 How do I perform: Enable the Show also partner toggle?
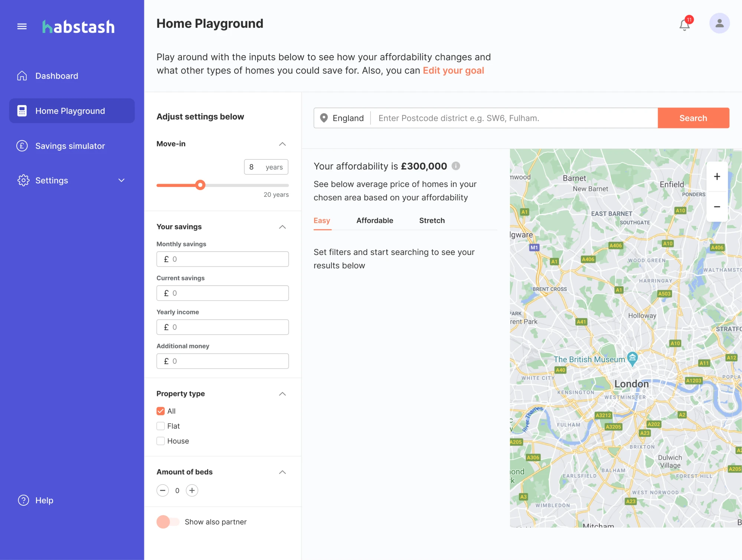pos(168,521)
